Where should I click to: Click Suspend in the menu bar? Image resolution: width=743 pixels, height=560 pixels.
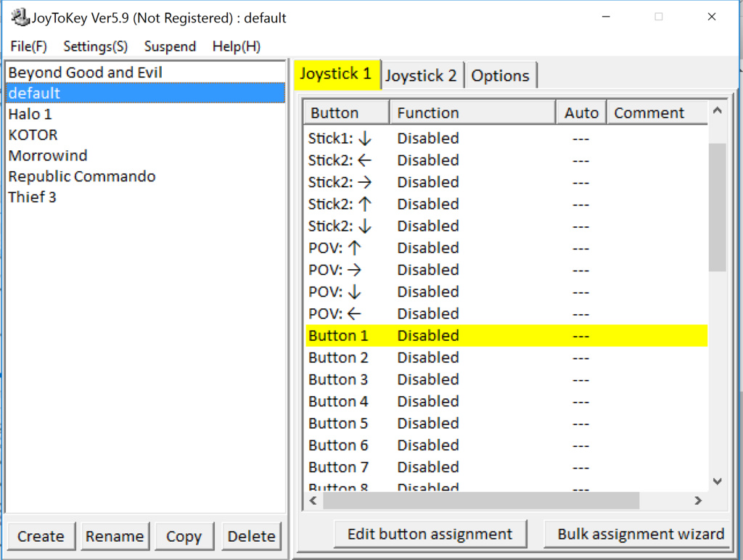click(170, 46)
